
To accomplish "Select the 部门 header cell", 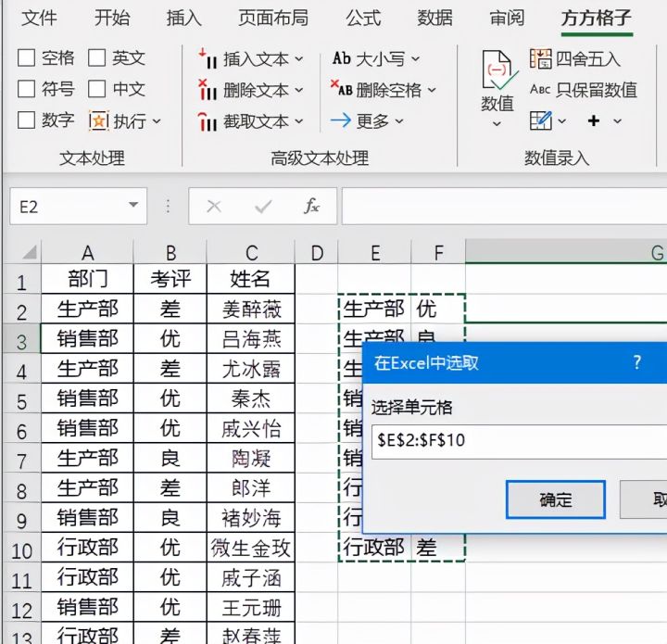I will coord(87,279).
